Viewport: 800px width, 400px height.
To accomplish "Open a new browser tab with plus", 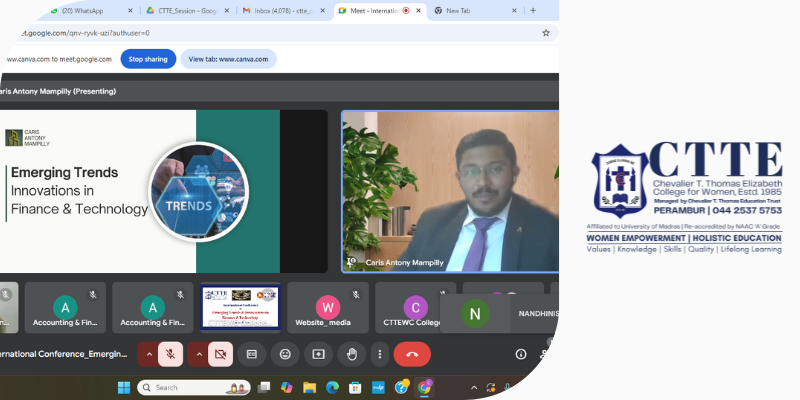I will [x=533, y=10].
